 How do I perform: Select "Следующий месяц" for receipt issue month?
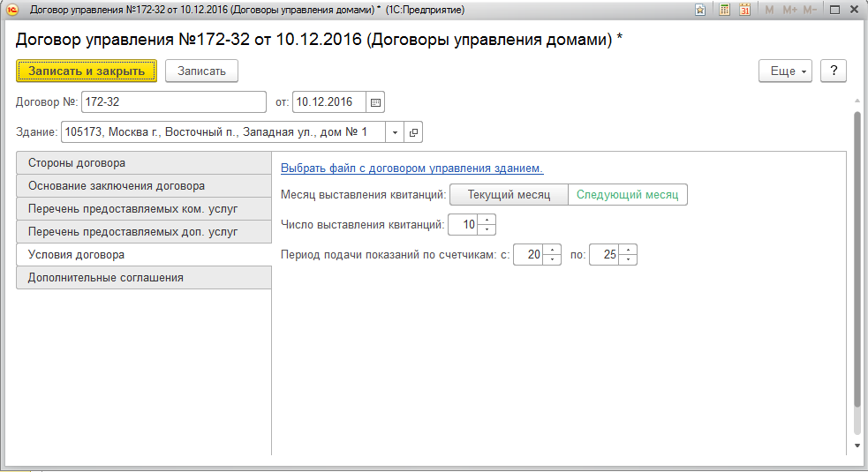coord(627,194)
